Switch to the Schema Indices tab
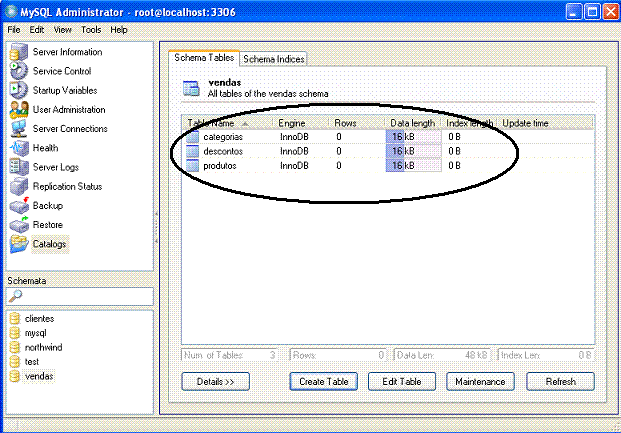This screenshot has height=433, width=621. pyautogui.click(x=274, y=59)
